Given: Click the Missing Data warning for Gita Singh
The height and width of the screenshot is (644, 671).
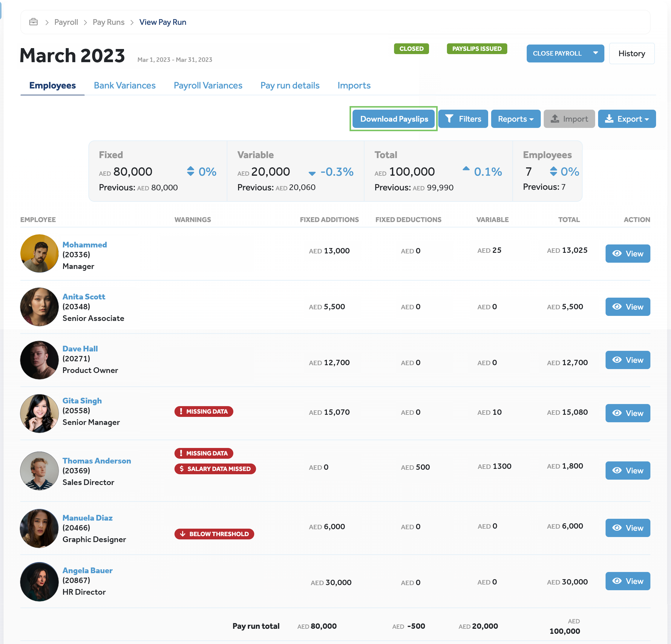Looking at the screenshot, I should click(x=204, y=412).
